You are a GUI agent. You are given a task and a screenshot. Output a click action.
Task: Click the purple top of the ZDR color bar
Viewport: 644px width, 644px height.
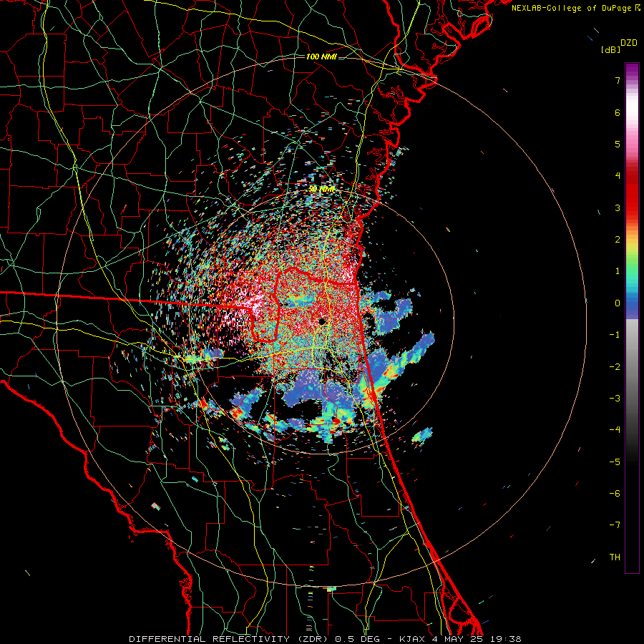click(632, 70)
